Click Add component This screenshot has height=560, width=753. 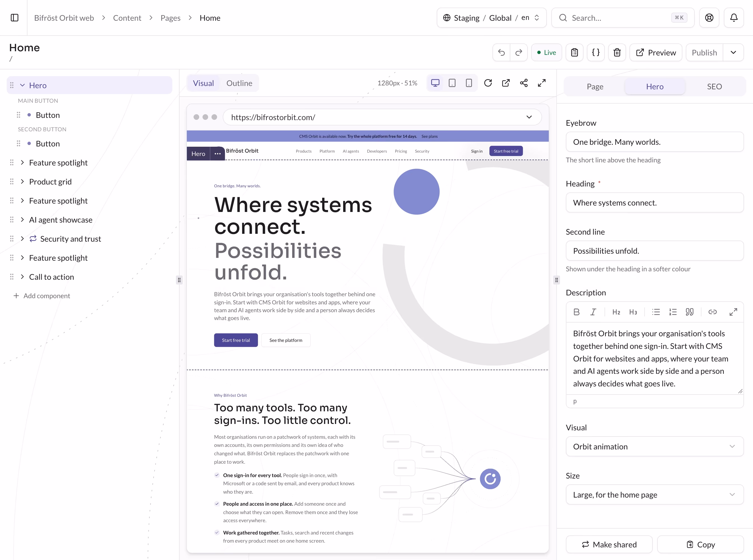pos(42,296)
